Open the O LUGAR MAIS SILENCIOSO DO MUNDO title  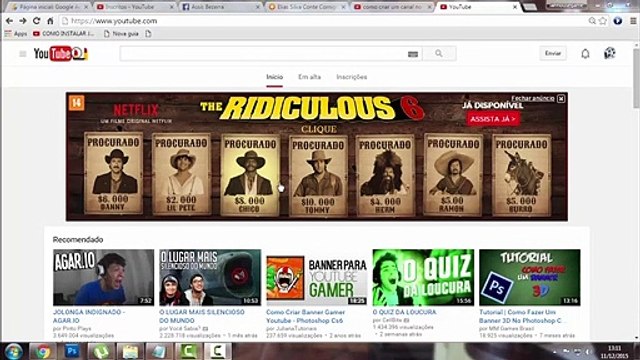click(x=202, y=316)
